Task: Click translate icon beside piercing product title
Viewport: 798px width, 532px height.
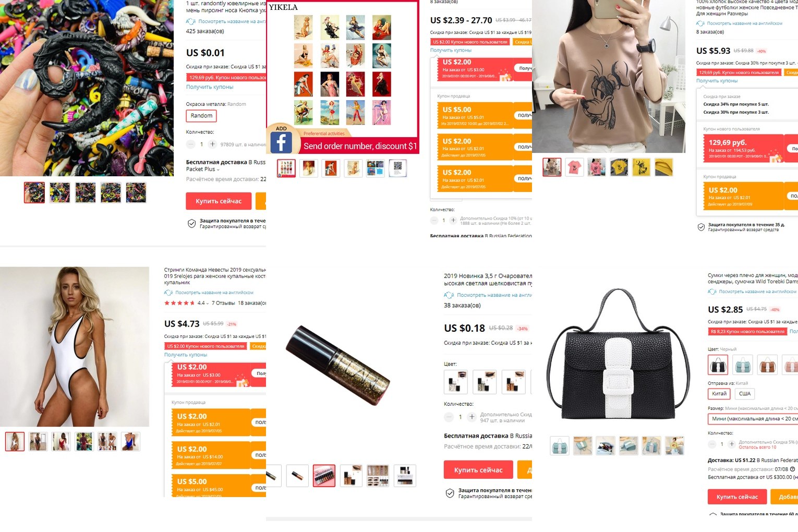Action: pos(190,21)
